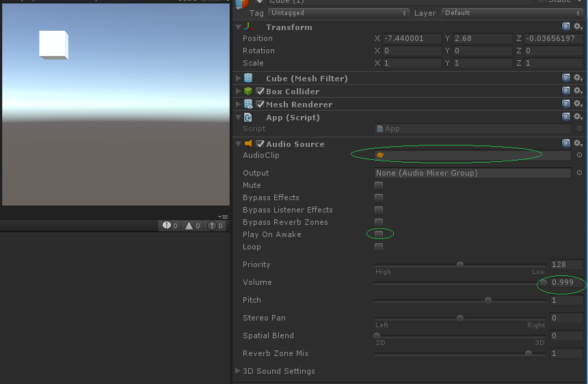Click the Output mixer group picker circle
Viewport: 588px width, 384px height.
coord(579,173)
